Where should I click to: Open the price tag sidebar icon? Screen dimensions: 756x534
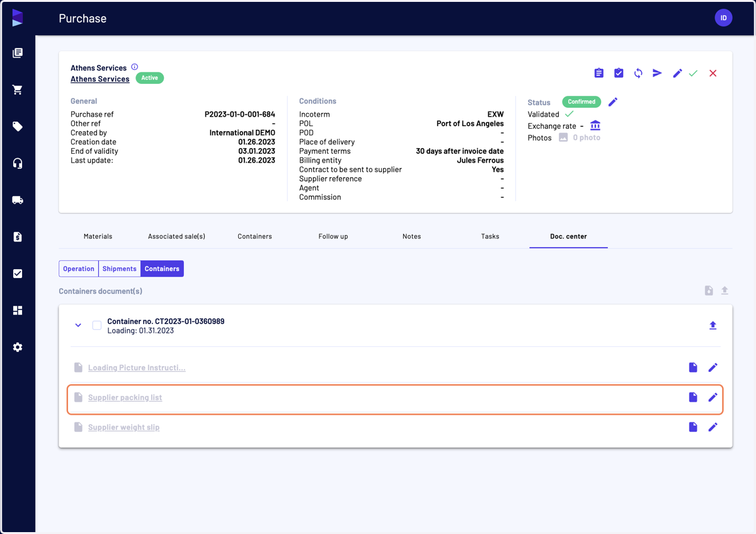point(18,127)
